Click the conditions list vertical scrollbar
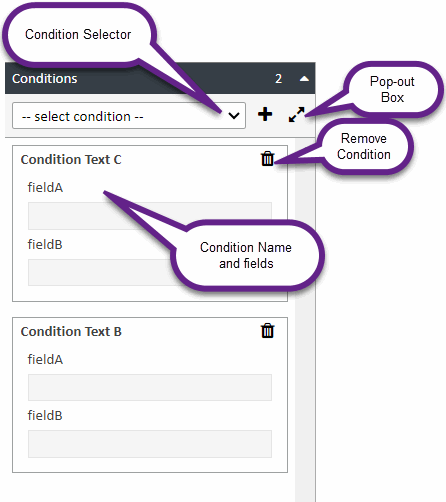 (305, 319)
